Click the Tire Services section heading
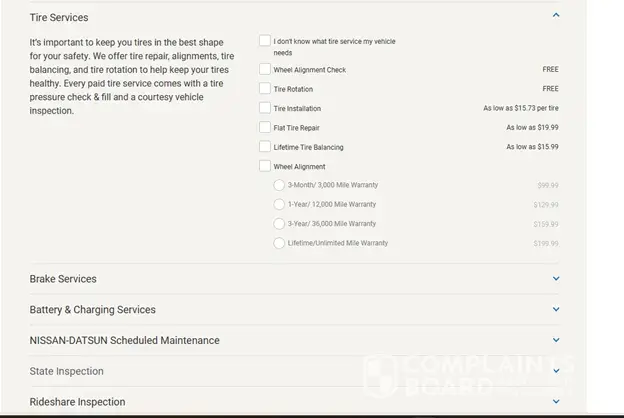624x418 pixels. coord(59,18)
